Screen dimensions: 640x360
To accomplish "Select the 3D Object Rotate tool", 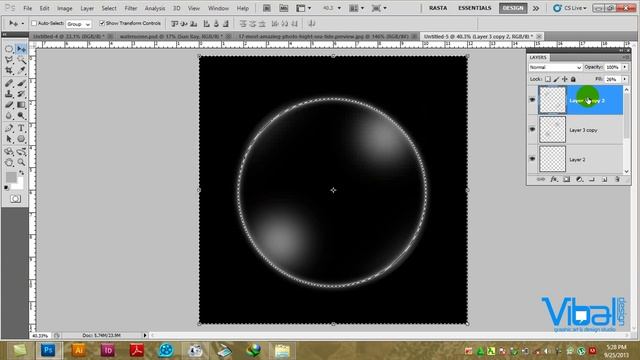I will point(9,151).
